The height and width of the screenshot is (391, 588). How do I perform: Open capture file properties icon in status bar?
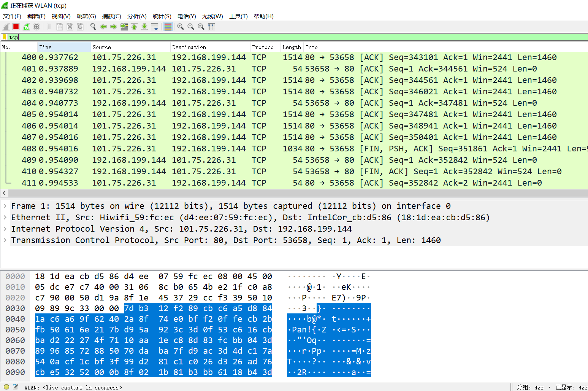pos(16,387)
